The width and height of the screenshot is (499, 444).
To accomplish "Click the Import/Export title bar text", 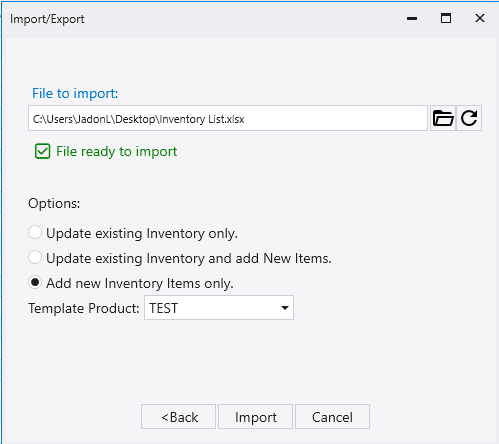I will [x=47, y=19].
